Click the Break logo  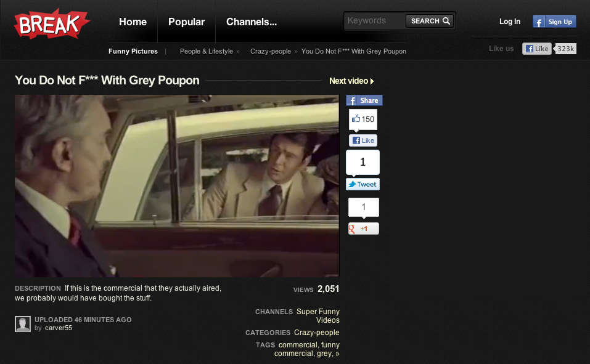tap(52, 24)
